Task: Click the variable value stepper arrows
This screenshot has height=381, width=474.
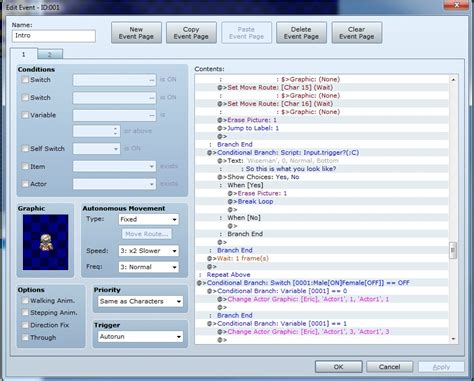Action: 115,131
